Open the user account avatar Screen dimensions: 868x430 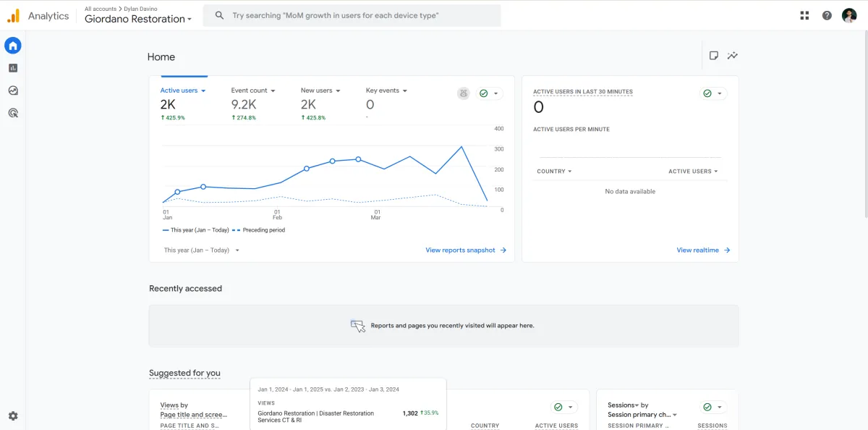tap(849, 15)
